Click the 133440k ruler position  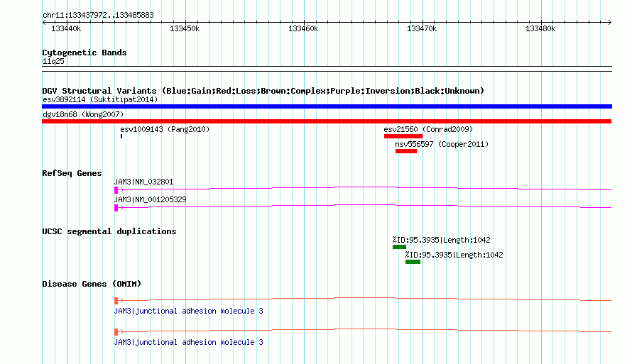[x=66, y=28]
